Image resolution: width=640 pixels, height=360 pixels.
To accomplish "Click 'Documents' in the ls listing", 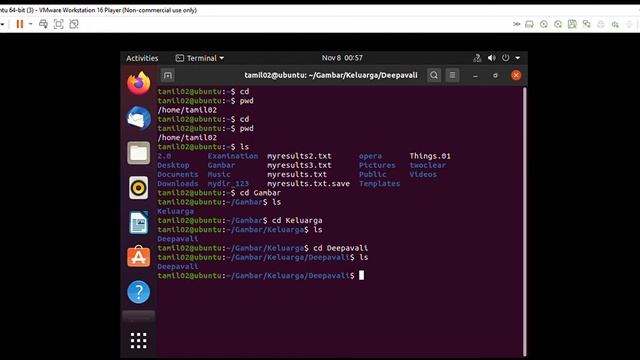I will 178,174.
